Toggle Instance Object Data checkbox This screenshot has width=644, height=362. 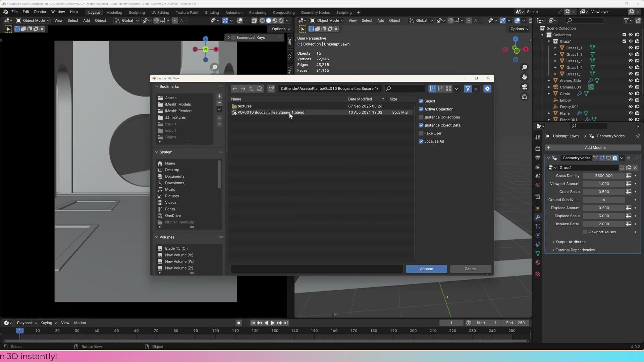pos(421,125)
